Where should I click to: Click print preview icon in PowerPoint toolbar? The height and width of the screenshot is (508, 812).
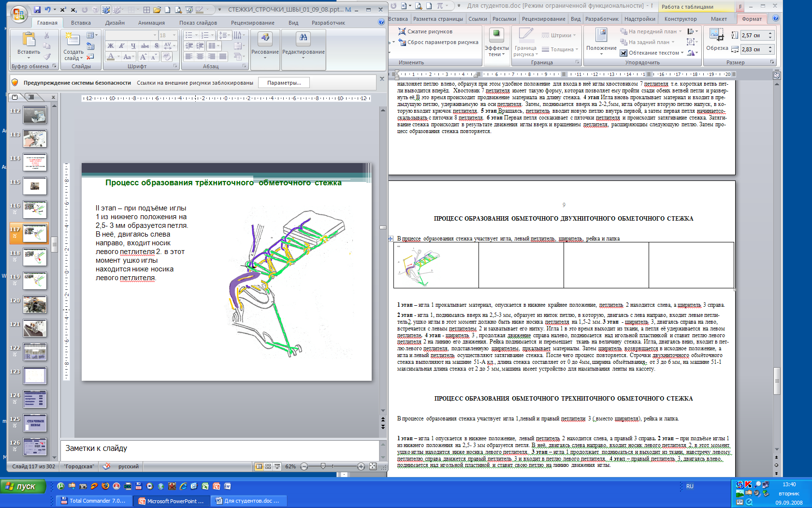pos(178,10)
